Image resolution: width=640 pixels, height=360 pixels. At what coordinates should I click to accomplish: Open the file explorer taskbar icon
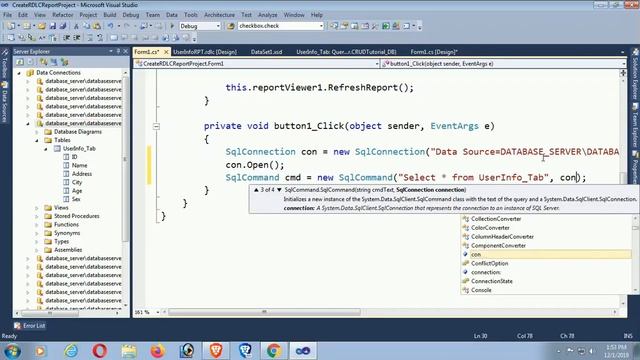(129, 351)
